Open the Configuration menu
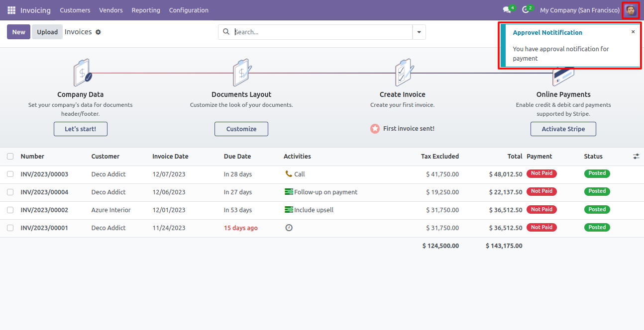 coord(189,10)
